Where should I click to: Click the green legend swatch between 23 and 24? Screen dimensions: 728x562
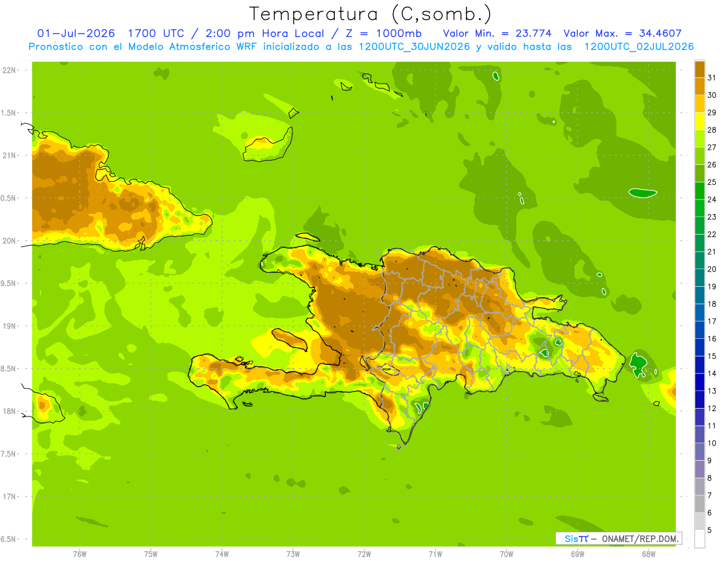[699, 209]
